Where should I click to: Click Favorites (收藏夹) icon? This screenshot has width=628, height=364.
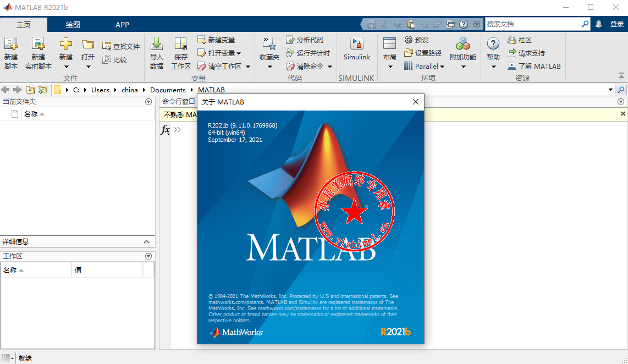(269, 44)
